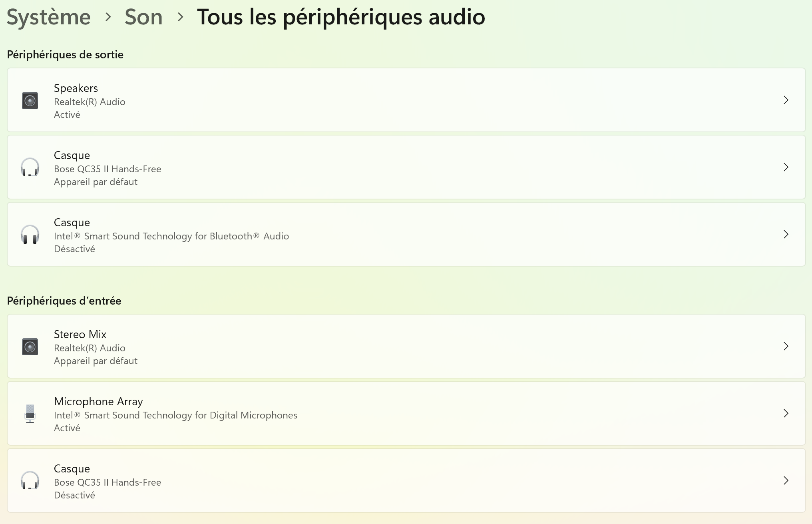Open the Speakers Realtek(R) Audio entry
This screenshot has width=812, height=524.
[x=406, y=100]
